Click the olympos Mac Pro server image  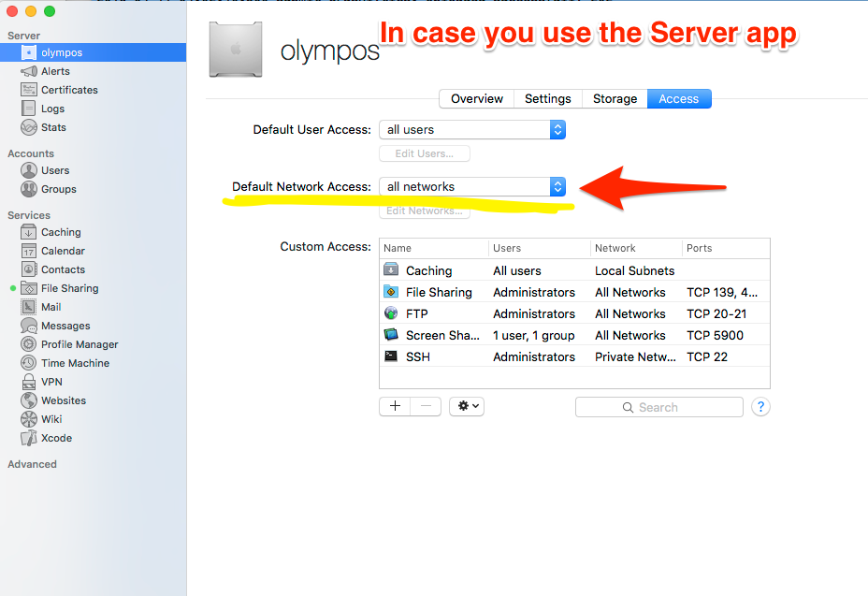coord(236,50)
